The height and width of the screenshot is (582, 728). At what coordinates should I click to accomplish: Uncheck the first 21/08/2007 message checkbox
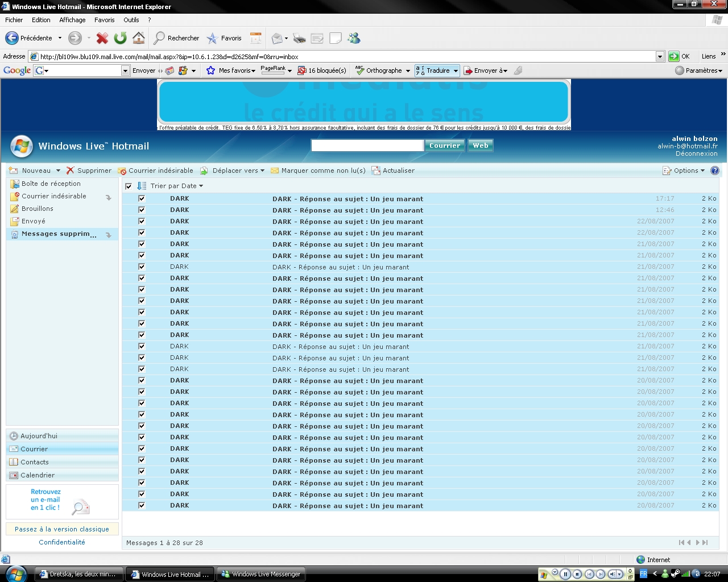coord(142,244)
